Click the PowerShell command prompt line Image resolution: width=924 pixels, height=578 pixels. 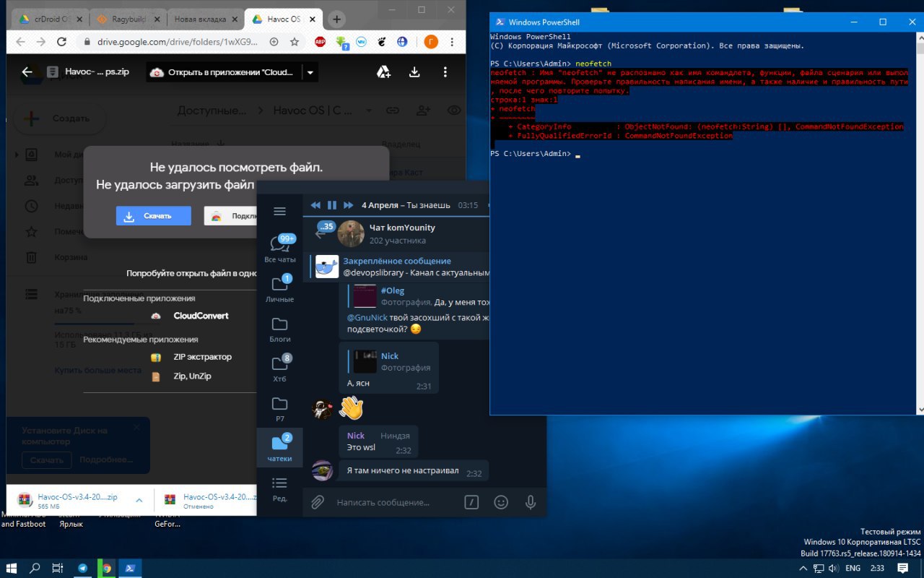tap(534, 154)
